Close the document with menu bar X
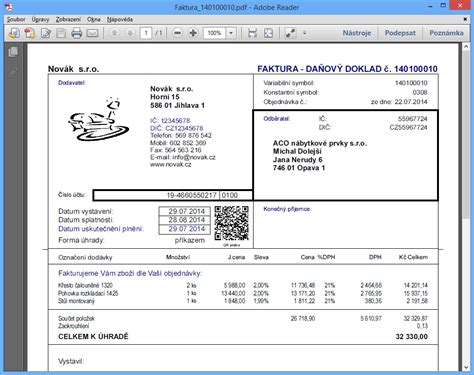This screenshot has height=375, width=474. 465,19
